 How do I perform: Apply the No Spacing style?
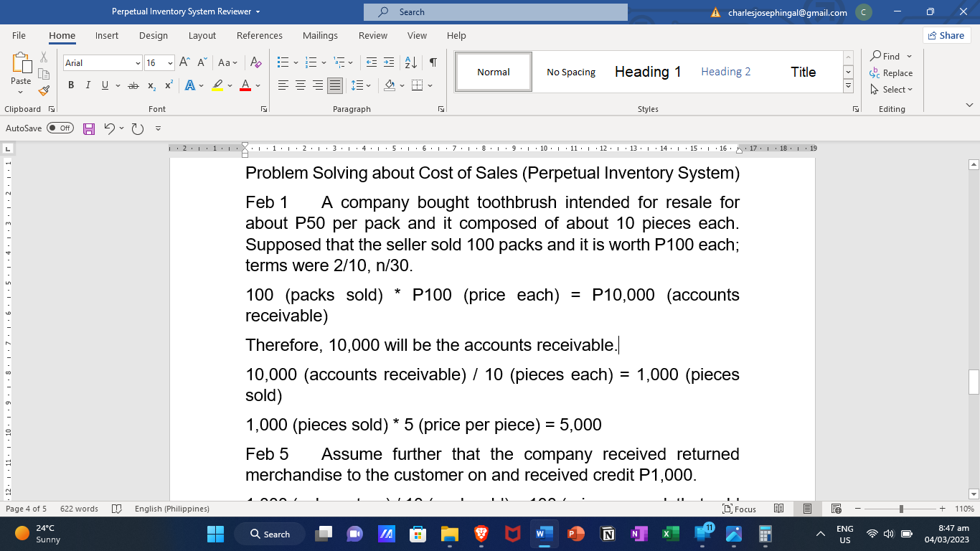[571, 72]
